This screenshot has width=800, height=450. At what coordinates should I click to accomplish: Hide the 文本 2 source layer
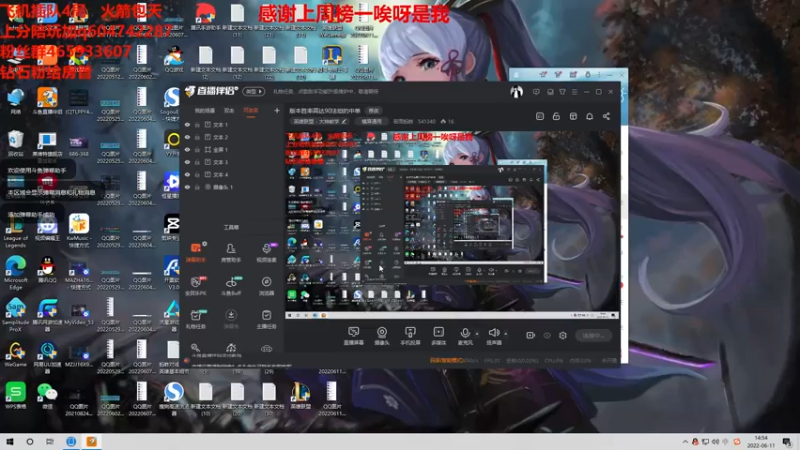[187, 137]
